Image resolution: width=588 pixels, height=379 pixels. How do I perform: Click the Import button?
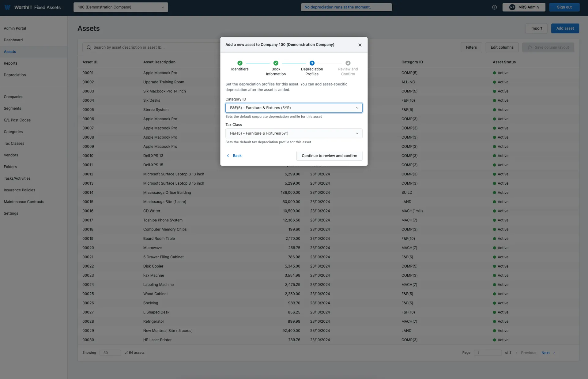(x=536, y=28)
